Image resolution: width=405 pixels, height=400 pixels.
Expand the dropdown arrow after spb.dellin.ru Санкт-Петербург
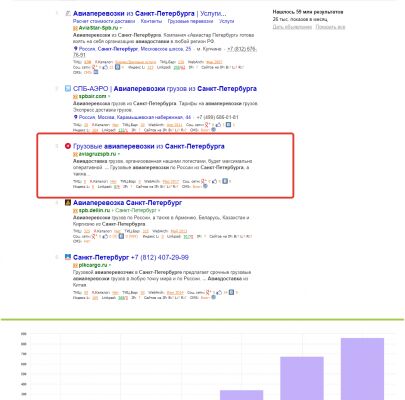tap(159, 210)
